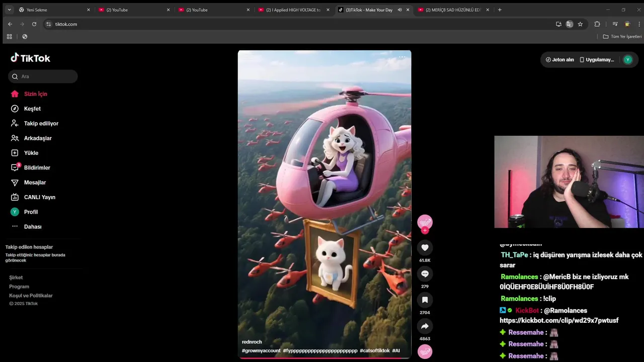Click the Uygulamayı get-app button
Viewport: 644px width, 362px height.
coord(597,59)
